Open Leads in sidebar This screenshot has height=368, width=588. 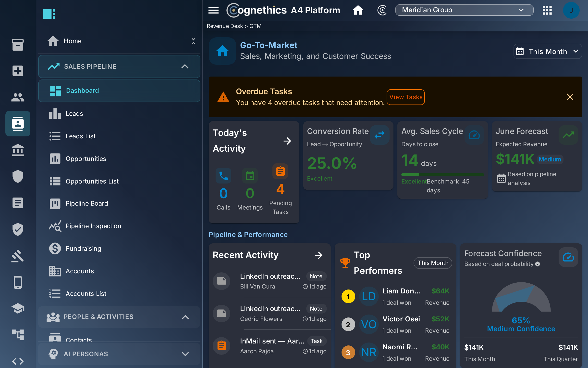click(x=119, y=114)
